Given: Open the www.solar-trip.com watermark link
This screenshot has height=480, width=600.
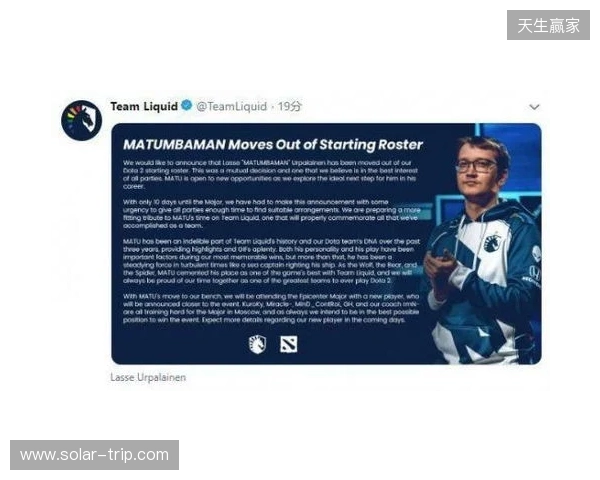Looking at the screenshot, I should tap(95, 455).
